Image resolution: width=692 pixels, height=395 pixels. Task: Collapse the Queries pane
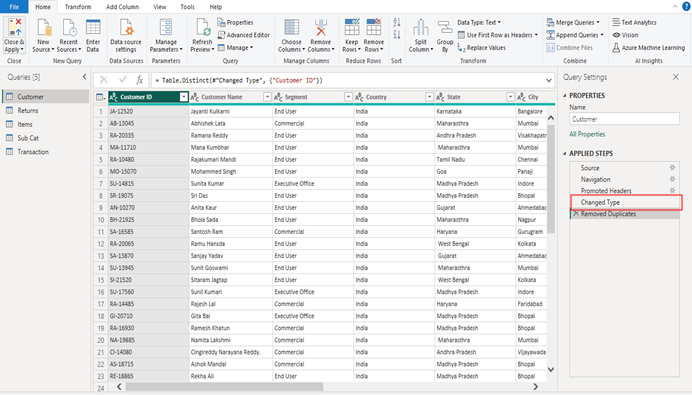pos(84,77)
